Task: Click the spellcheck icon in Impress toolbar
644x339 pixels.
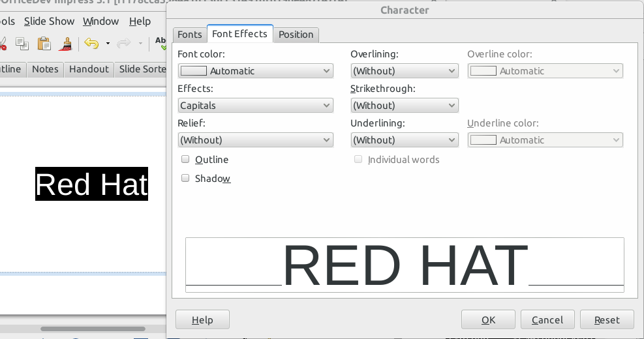Action: tap(160, 43)
